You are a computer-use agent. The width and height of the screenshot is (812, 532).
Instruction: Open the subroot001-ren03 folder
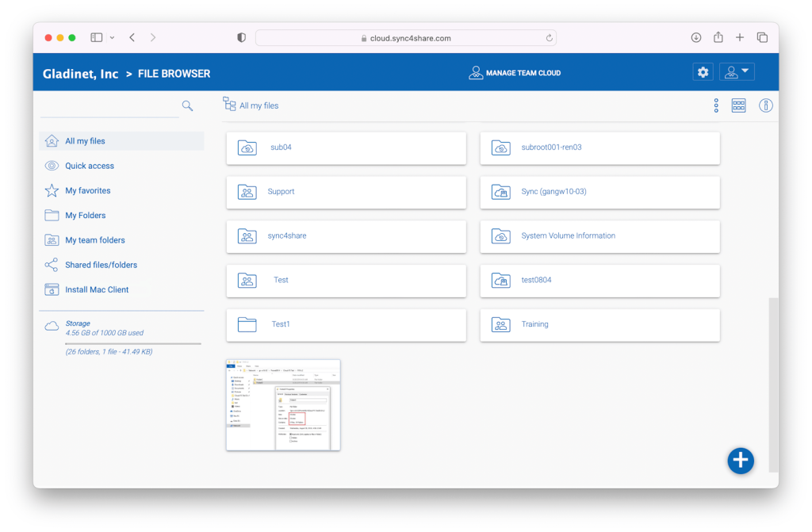click(x=599, y=147)
